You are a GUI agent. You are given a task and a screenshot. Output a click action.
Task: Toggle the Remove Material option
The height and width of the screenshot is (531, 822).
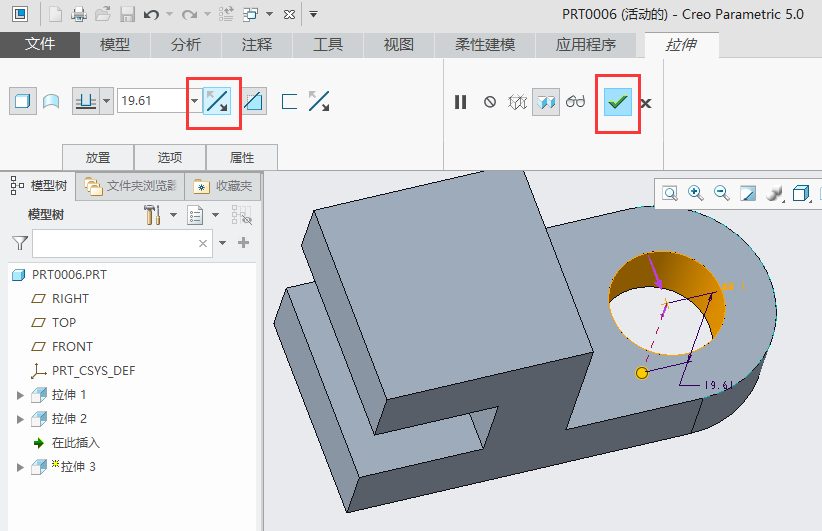pos(255,101)
